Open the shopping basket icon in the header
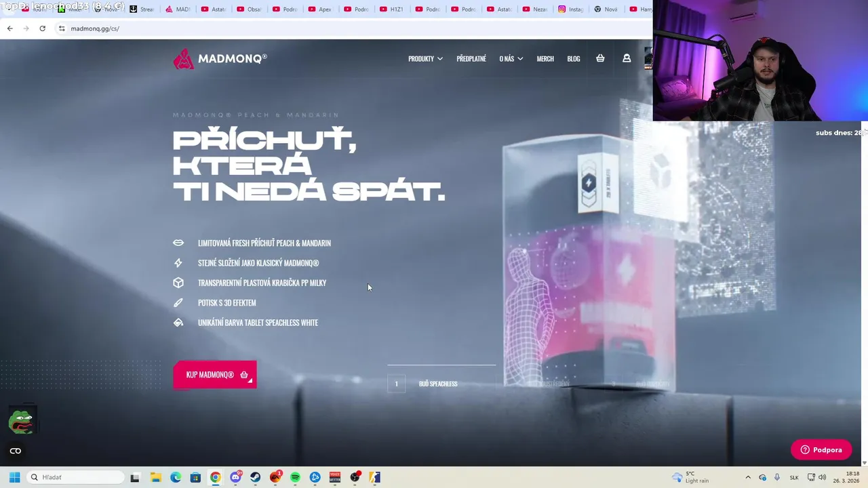Image resolution: width=868 pixels, height=488 pixels. [600, 58]
